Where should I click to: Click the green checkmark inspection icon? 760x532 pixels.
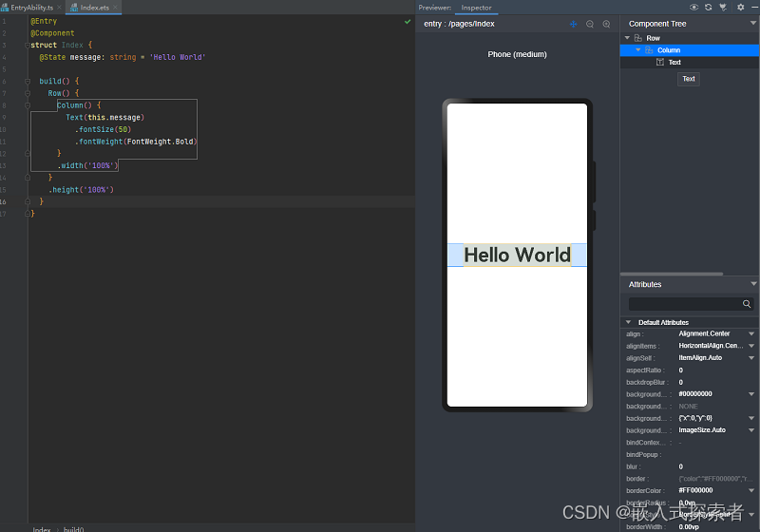pyautogui.click(x=408, y=22)
